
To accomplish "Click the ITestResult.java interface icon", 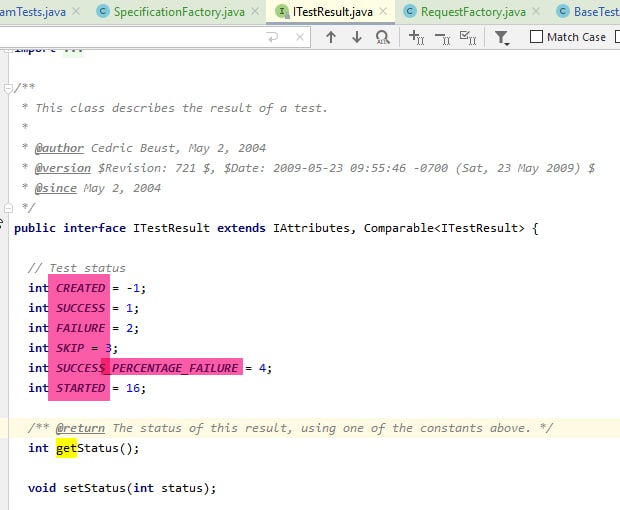I will click(x=282, y=11).
